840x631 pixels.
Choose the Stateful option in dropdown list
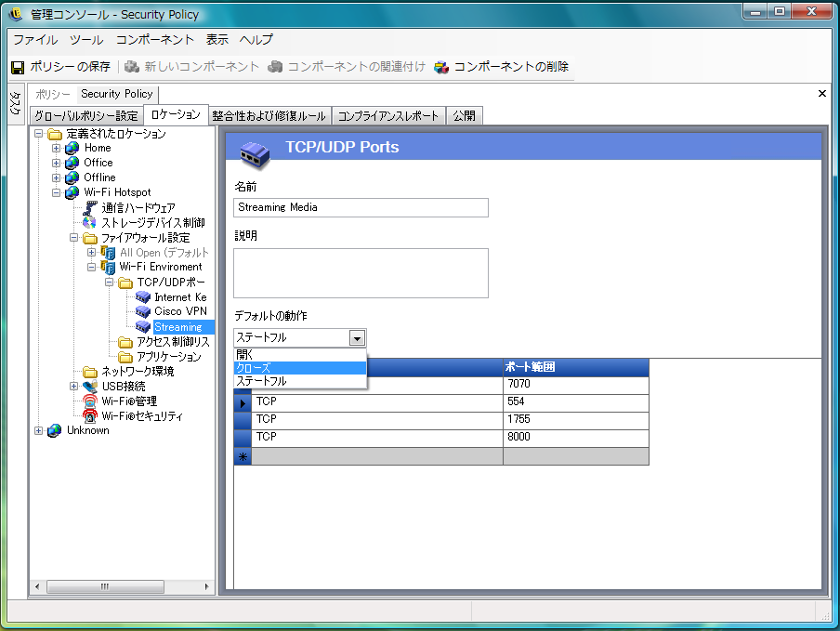(x=300, y=381)
